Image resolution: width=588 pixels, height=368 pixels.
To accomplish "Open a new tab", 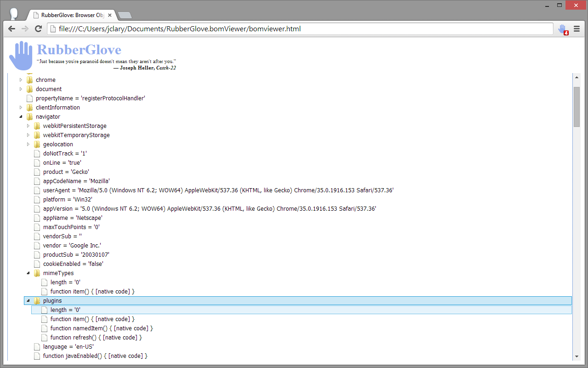I will [125, 16].
